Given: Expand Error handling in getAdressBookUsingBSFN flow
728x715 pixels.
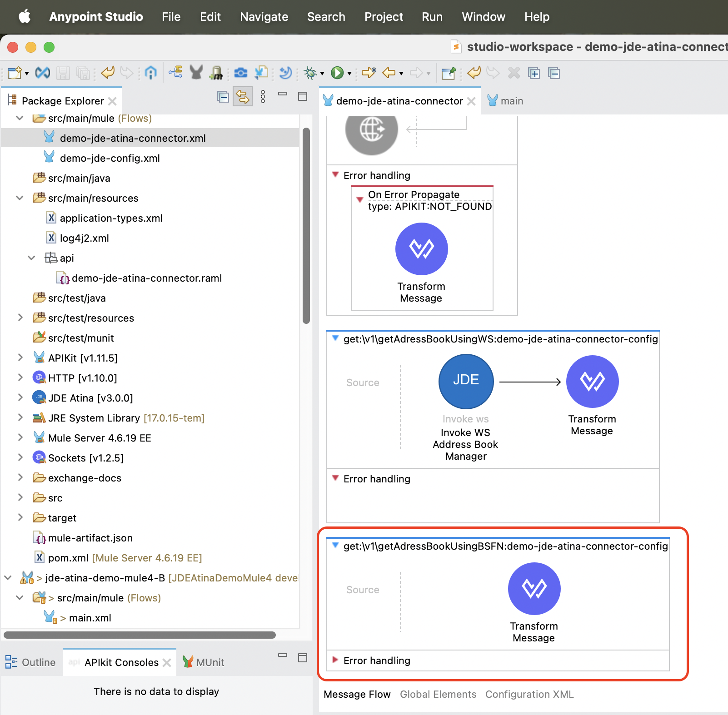Looking at the screenshot, I should click(x=335, y=660).
